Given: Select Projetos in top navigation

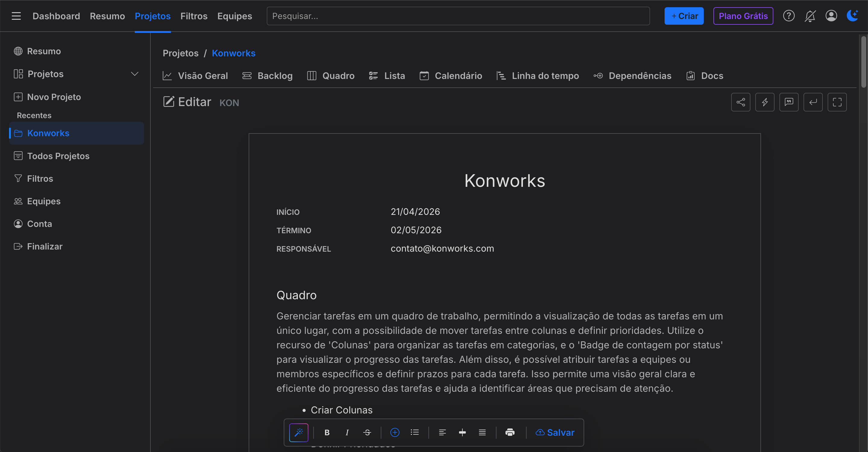Looking at the screenshot, I should [x=153, y=16].
